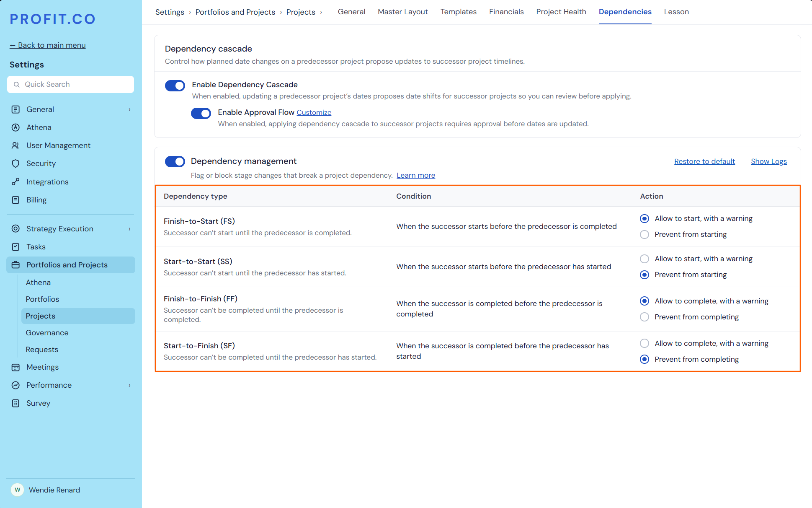Image resolution: width=812 pixels, height=508 pixels.
Task: Select Allow to start with warning for Start-to-Start
Action: (644, 259)
